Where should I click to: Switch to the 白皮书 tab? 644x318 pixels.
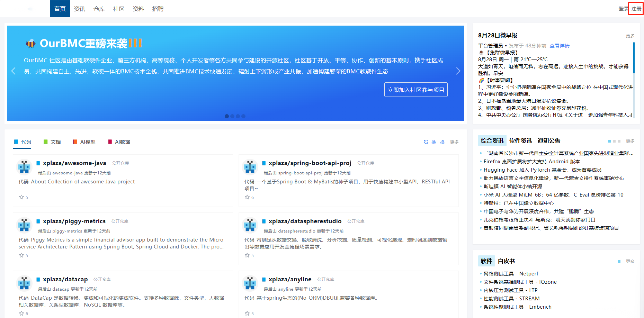pyautogui.click(x=506, y=261)
